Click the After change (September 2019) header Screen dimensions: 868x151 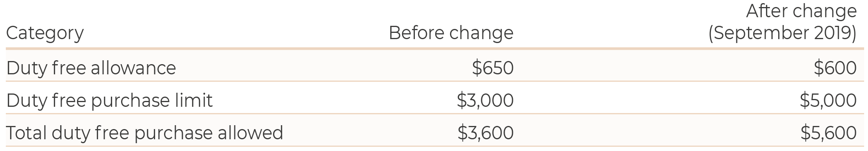point(782,22)
